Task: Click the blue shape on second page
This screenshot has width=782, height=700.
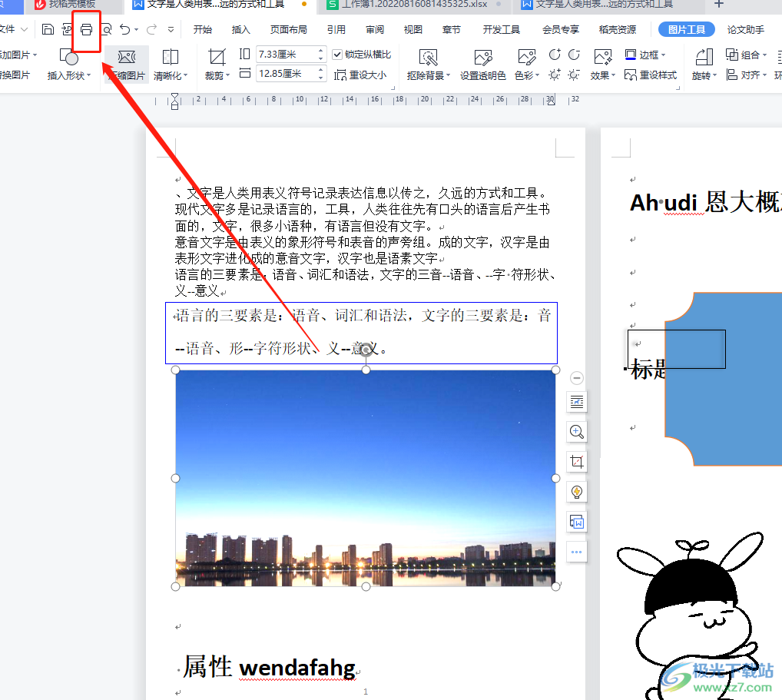Action: pos(723,379)
